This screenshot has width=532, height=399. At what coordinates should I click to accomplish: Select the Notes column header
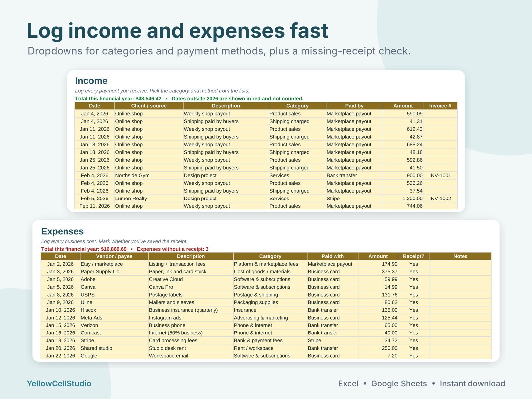tap(460, 256)
